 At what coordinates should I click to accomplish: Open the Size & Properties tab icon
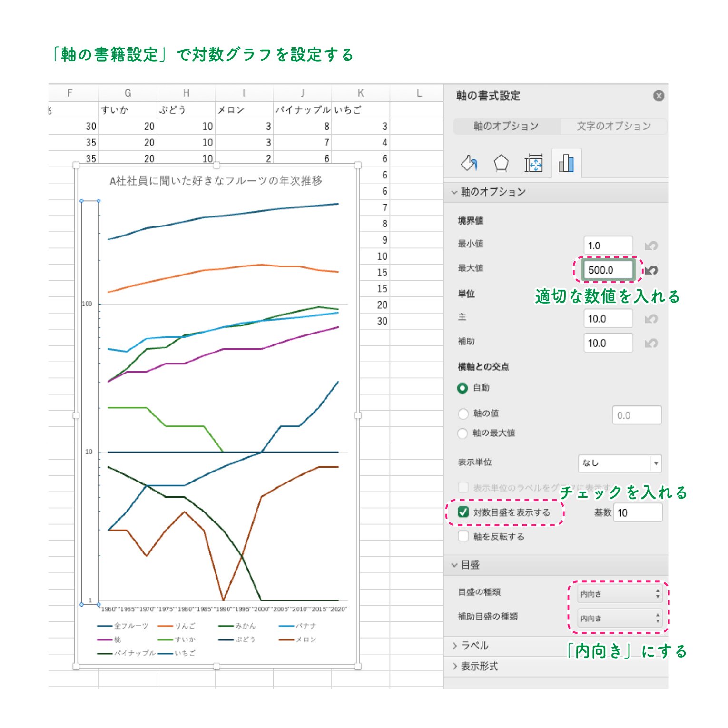533,163
